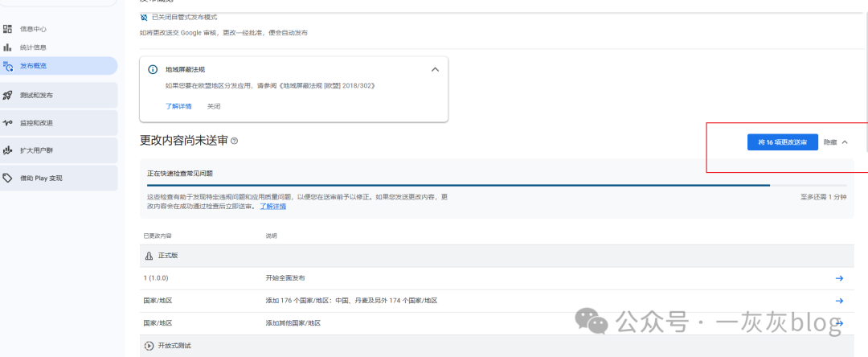868x357 pixels.
Task: Click 了解详情 in the 地域屏蔽法规 card
Action: [x=178, y=106]
